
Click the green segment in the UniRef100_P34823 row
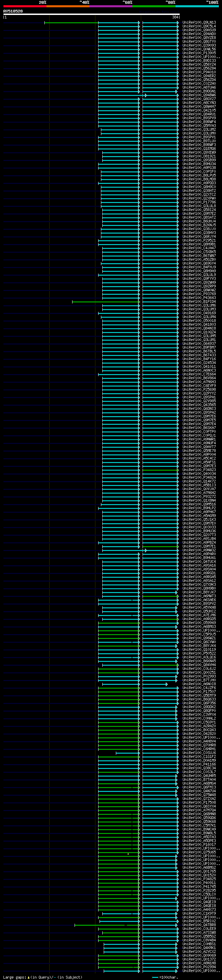pyautogui.click(x=160, y=470)
